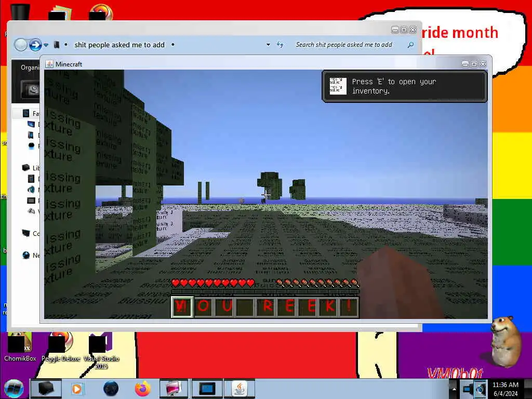This screenshot has height=399, width=532.
Task: Select Favorites star icon in Explorer sidebar
Action: pos(26,113)
